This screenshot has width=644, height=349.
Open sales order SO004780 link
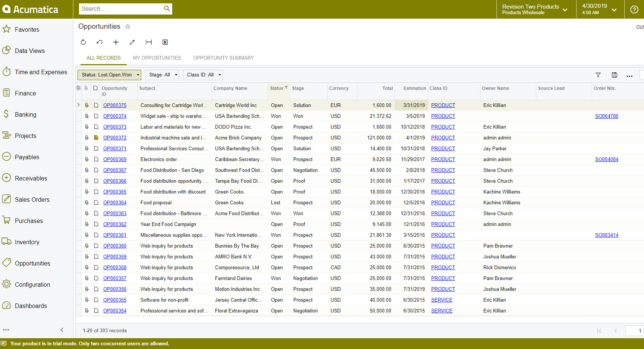coord(606,116)
